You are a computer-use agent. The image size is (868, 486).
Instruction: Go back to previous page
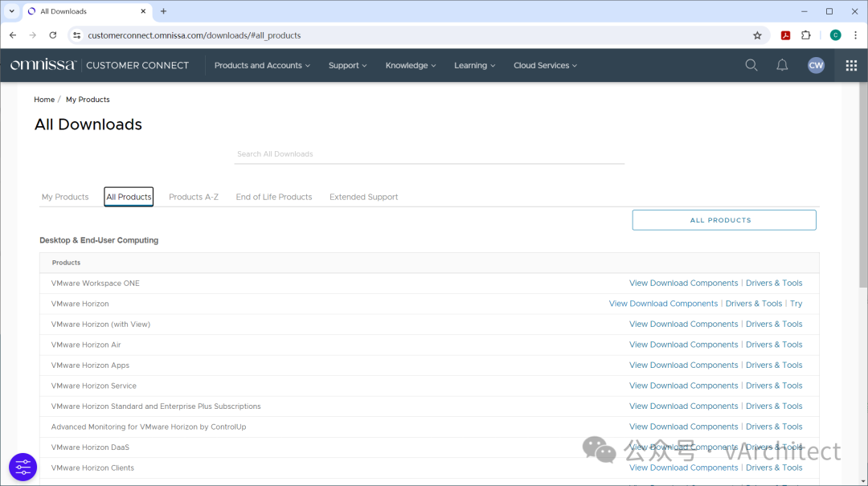pos(13,35)
